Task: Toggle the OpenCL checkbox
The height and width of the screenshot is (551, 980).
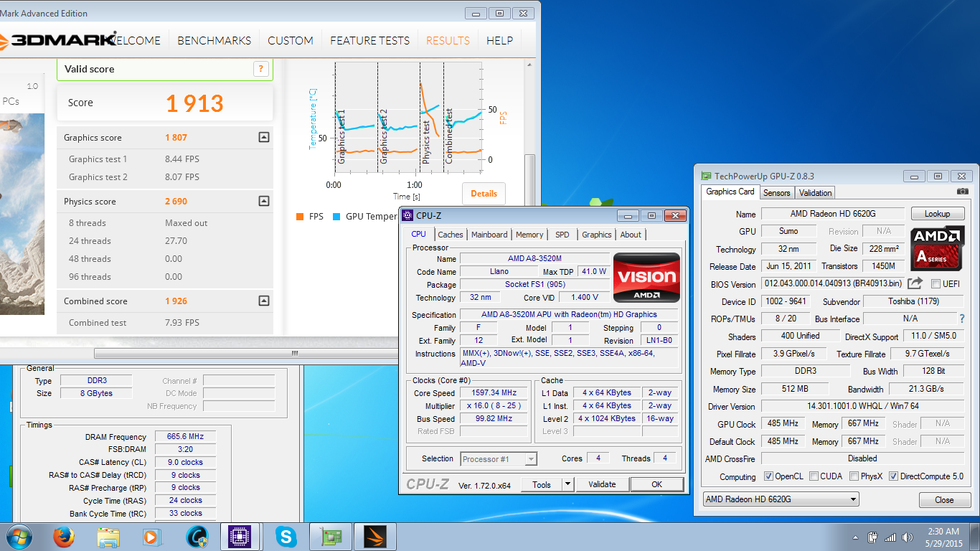Action: click(769, 476)
